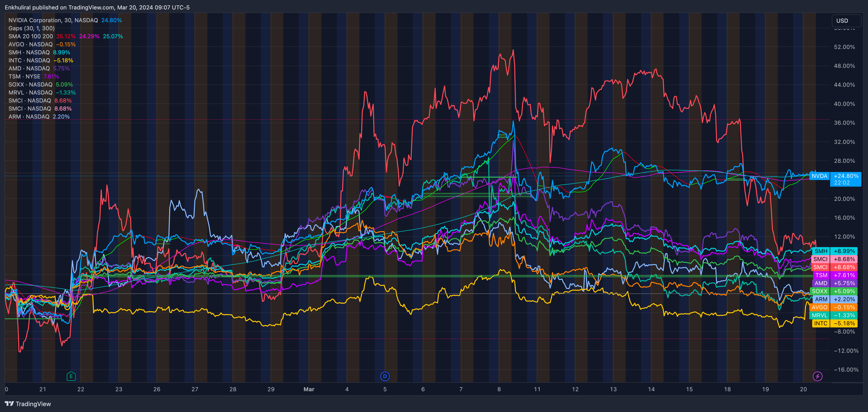This screenshot has width=868, height=412.
Task: Click the MRVL · NASDAQ legend entry
Action: tap(30, 93)
